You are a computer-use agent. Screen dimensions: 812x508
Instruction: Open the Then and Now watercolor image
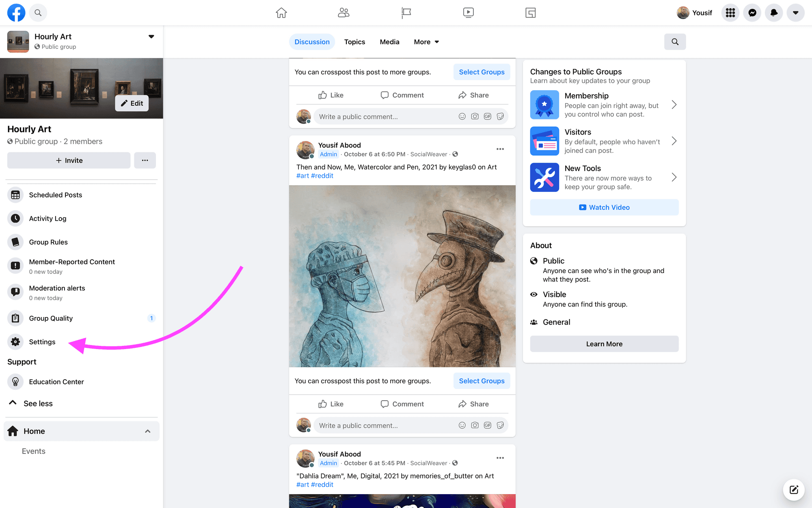402,276
